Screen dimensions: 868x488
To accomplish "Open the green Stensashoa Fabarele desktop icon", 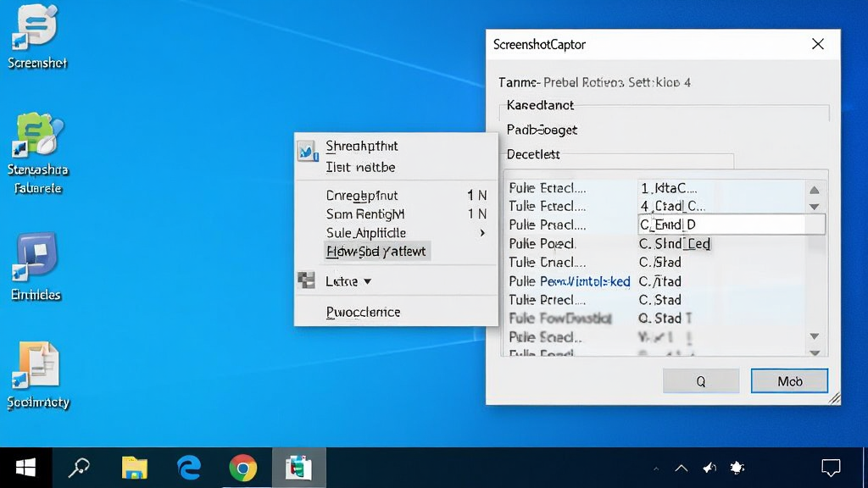I will coord(37,134).
